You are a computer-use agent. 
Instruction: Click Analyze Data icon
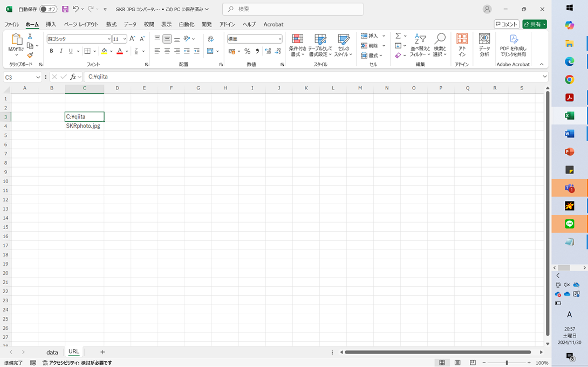click(484, 45)
